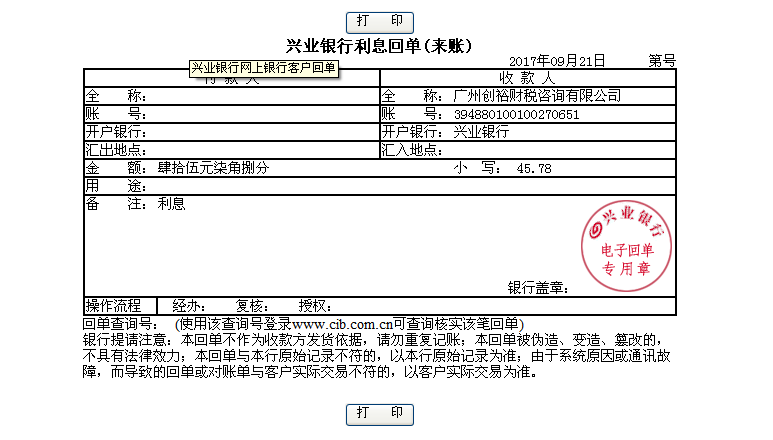
Task: Click payee name 广州创裕财税咨询有限公司
Action: (x=537, y=96)
